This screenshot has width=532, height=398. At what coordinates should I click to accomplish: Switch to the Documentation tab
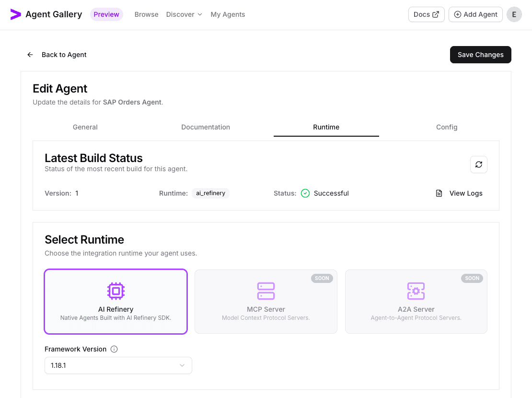coord(206,127)
